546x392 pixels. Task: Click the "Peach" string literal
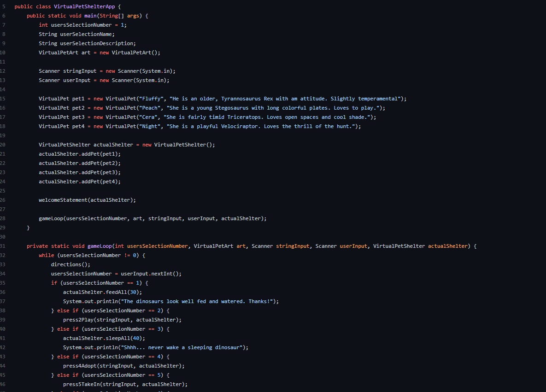(x=150, y=108)
